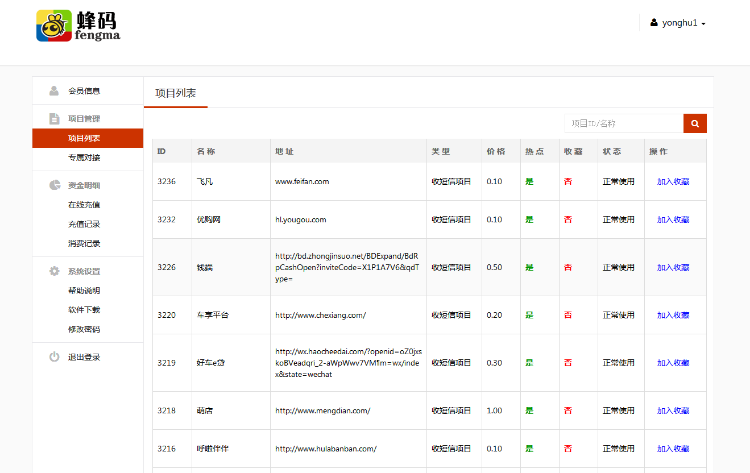
Task: Open 软件下载 in the sidebar
Action: pos(84,310)
